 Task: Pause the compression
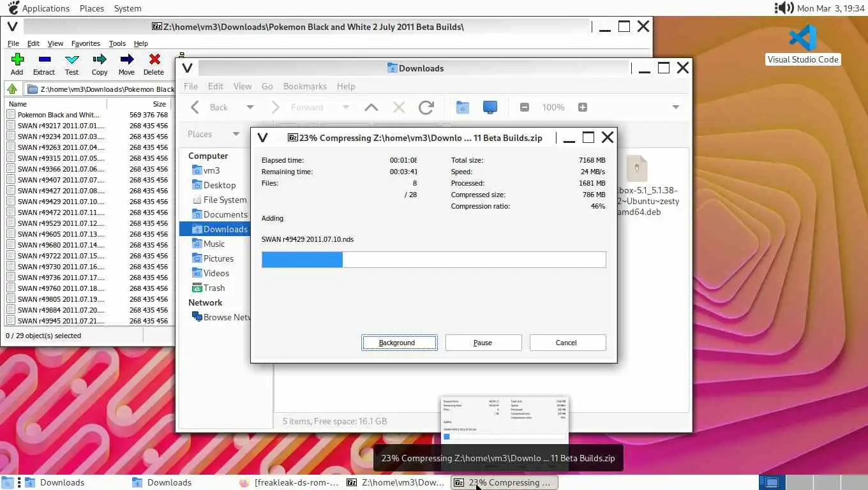[483, 343]
